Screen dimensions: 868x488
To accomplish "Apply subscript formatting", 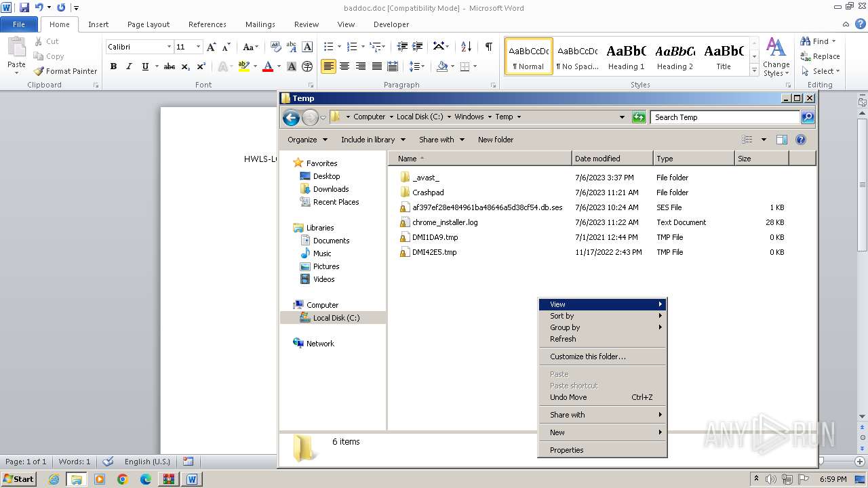I will (x=186, y=66).
